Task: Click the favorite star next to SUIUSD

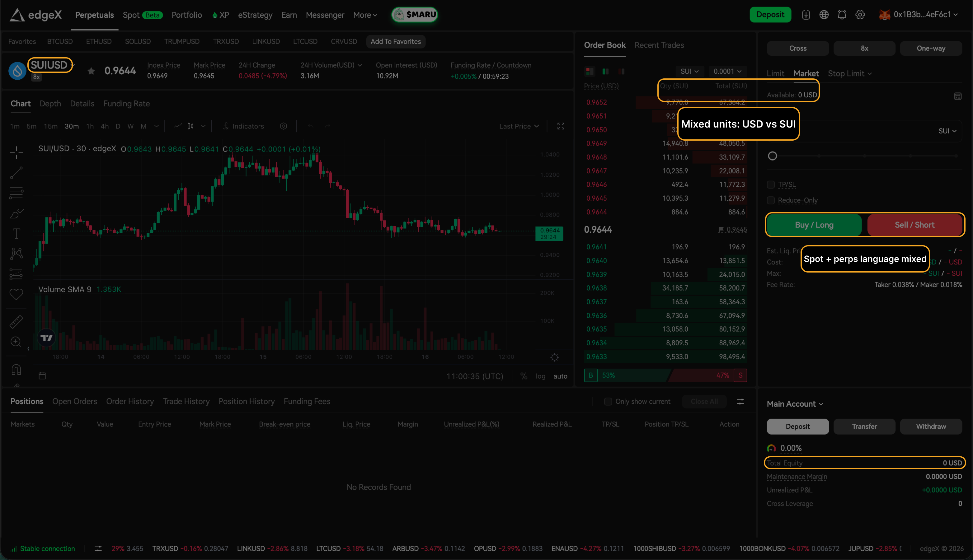Action: (x=91, y=71)
